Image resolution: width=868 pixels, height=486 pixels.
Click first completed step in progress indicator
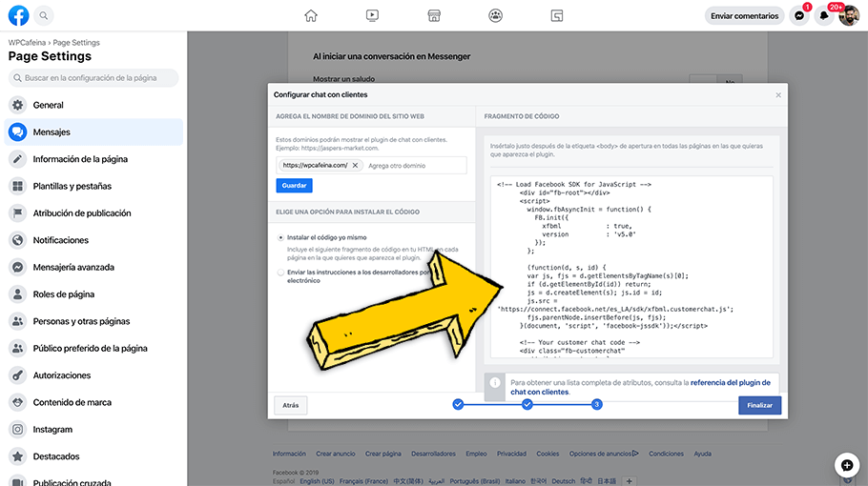click(x=458, y=405)
